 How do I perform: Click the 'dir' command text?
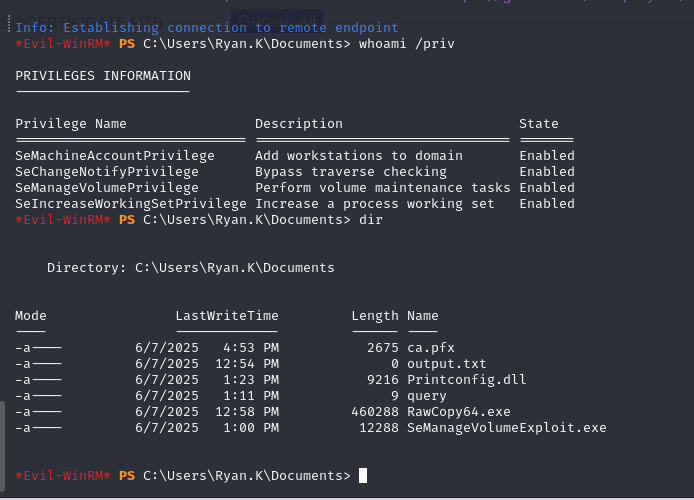tap(371, 220)
